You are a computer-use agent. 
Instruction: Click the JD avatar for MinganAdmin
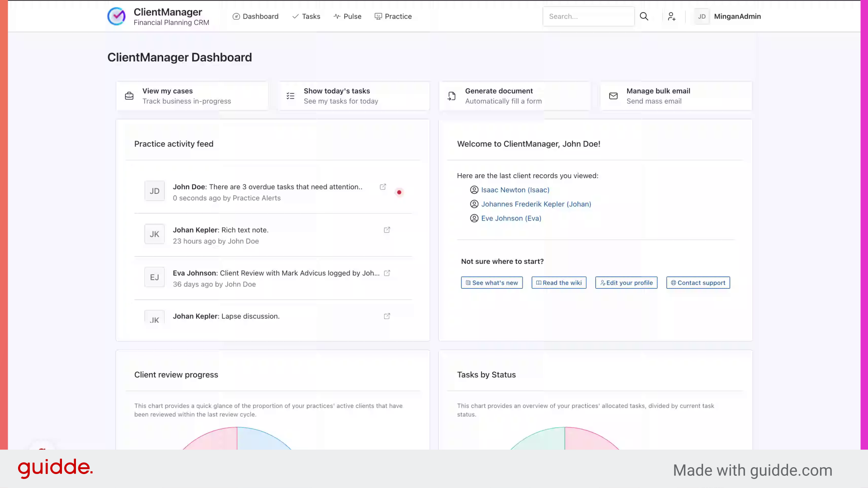coord(702,16)
